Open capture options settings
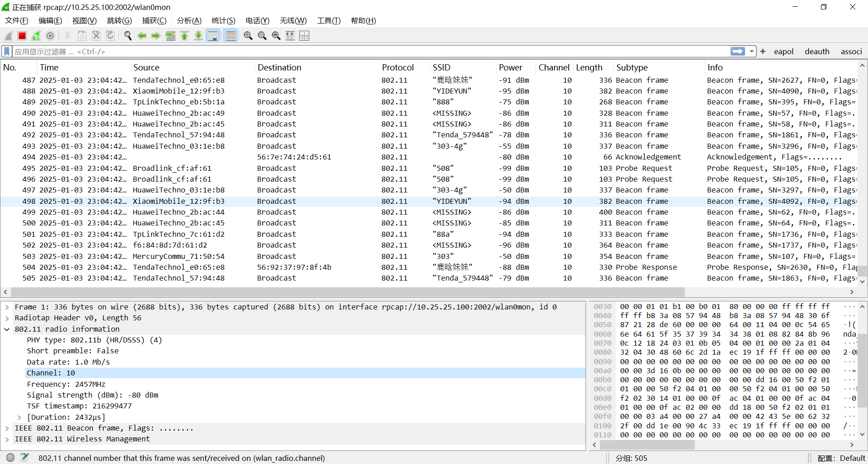Viewport: 868px width, 464px height. tap(50, 36)
